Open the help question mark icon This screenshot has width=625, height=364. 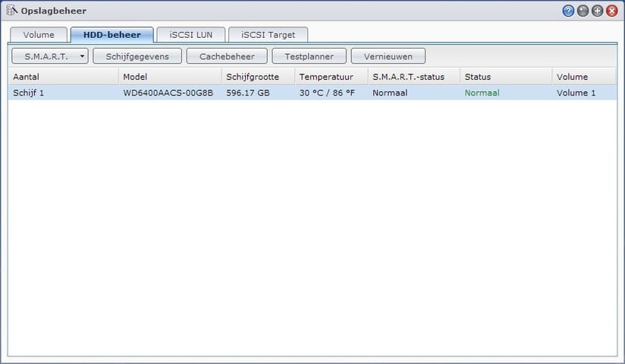pos(568,11)
